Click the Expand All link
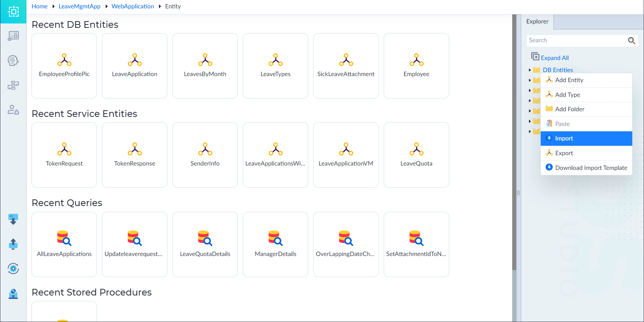This screenshot has width=644, height=322. pos(555,58)
